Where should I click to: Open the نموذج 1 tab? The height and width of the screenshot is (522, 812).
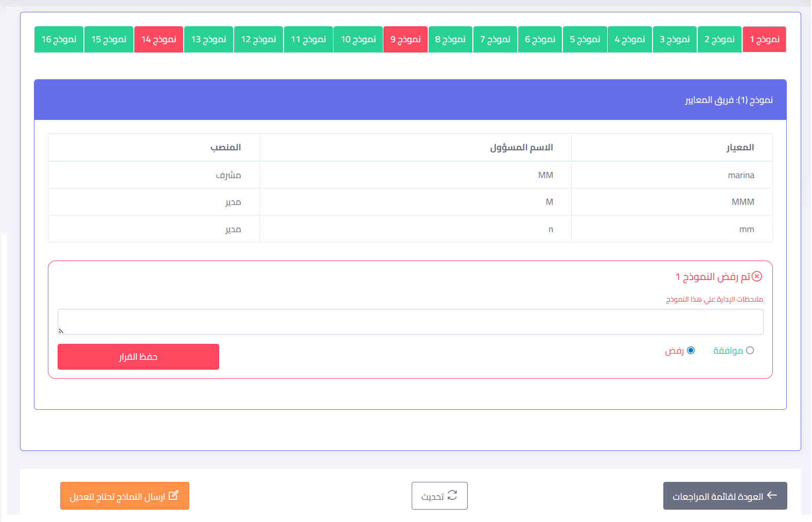(764, 39)
